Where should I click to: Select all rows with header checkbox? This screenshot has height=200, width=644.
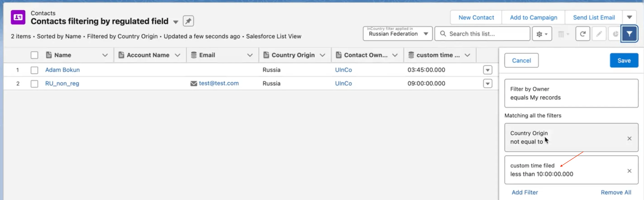coord(34,55)
